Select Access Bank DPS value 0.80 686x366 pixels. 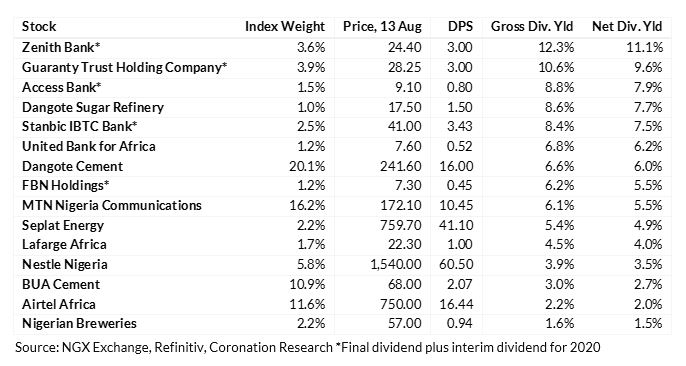click(459, 87)
